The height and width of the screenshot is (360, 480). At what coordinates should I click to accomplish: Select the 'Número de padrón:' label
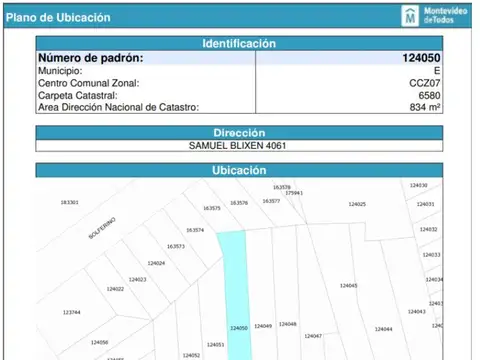[91, 58]
